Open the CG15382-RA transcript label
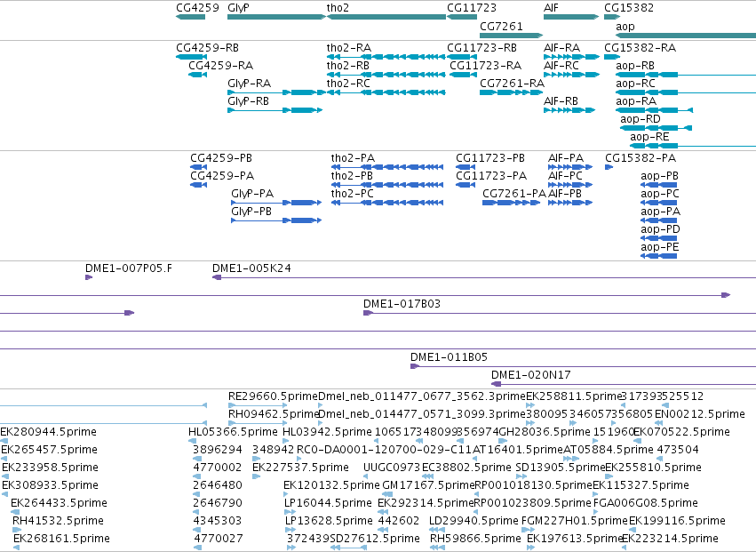This screenshot has height=552, width=756. tap(641, 48)
